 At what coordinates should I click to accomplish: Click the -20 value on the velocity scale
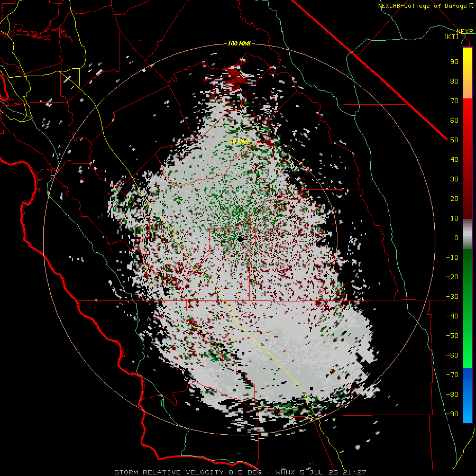[452, 277]
